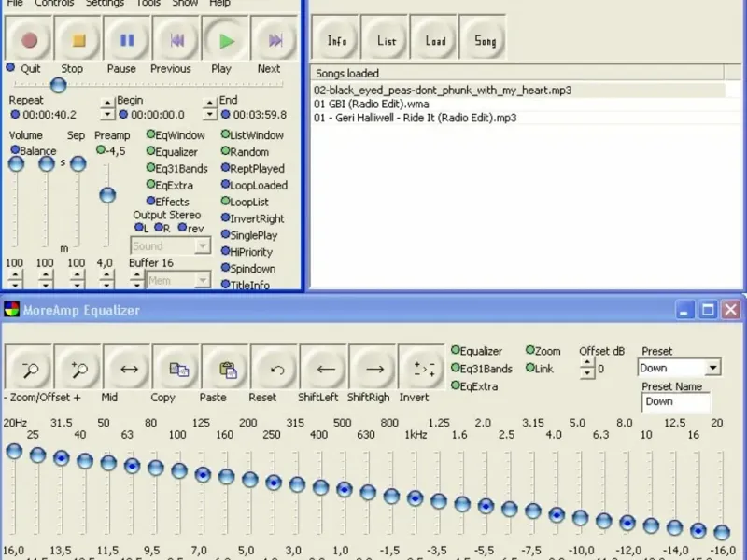Image resolution: width=747 pixels, height=560 pixels.
Task: Open the Mem buffer dropdown
Action: coord(202,280)
